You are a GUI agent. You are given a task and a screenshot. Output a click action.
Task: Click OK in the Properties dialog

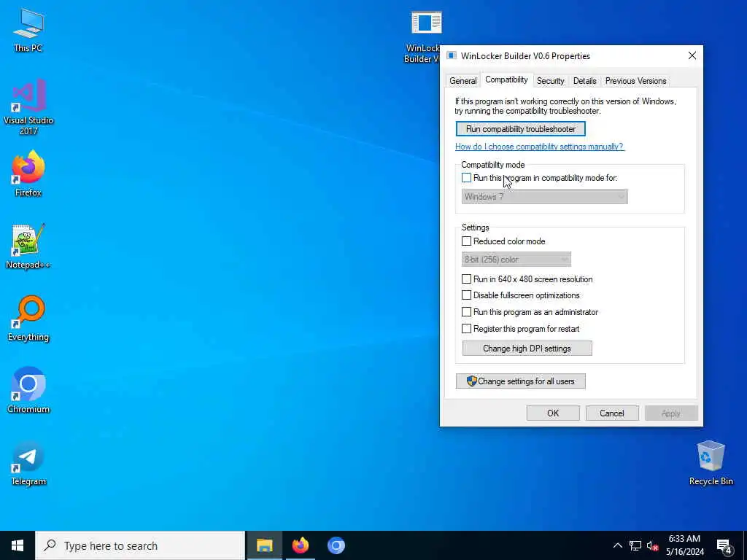tap(553, 413)
